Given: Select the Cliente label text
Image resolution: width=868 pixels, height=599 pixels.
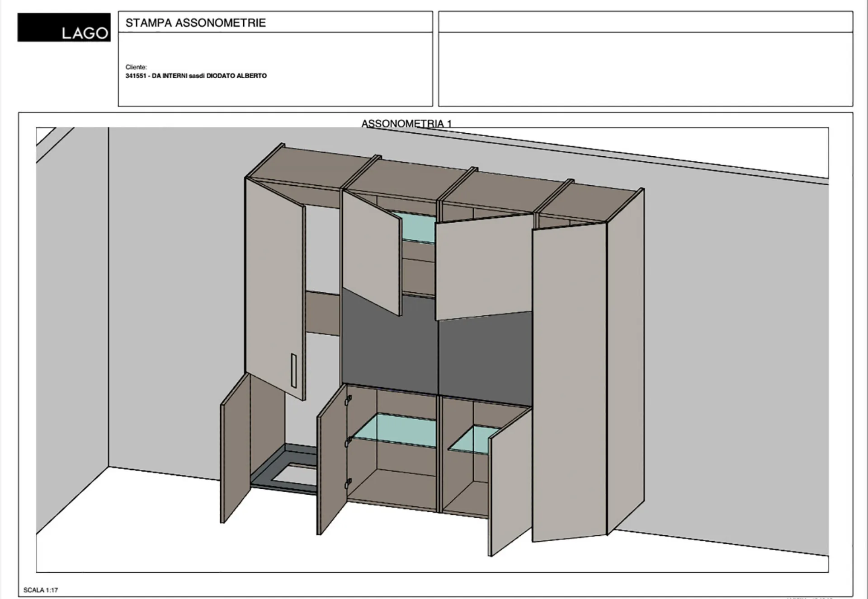Looking at the screenshot, I should click(136, 67).
